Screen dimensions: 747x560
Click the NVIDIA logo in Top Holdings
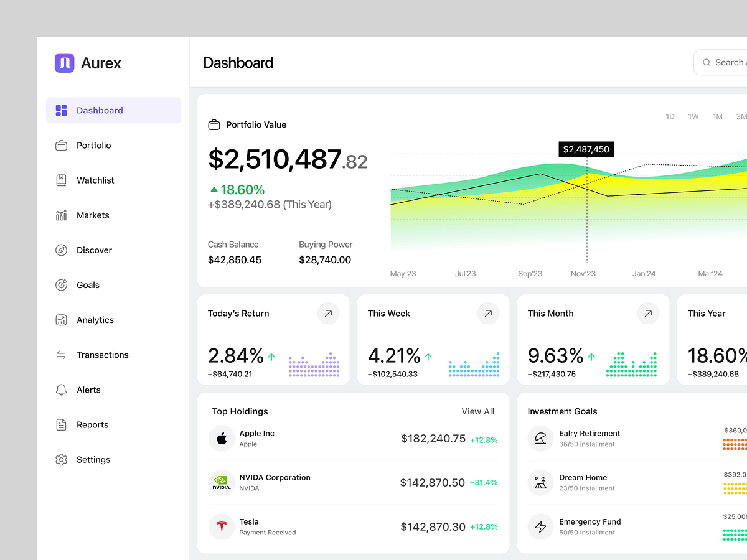[222, 482]
